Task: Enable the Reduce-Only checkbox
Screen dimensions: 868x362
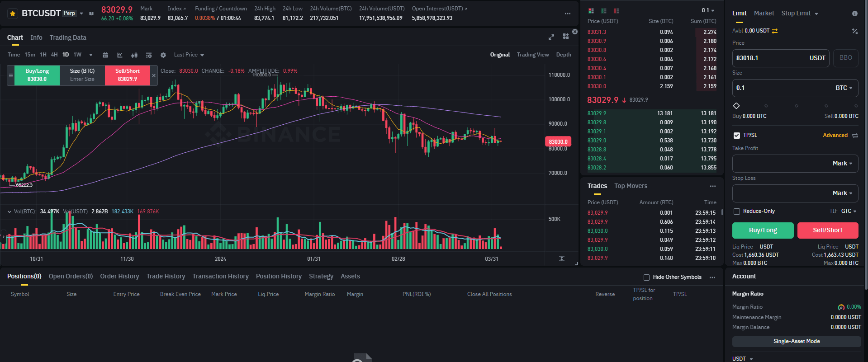Action: (x=736, y=212)
